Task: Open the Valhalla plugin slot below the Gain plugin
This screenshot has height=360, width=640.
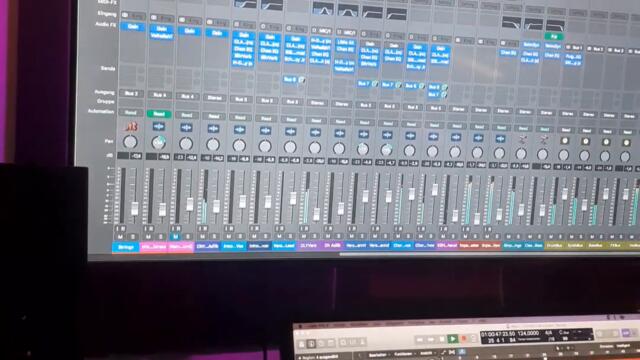Action: tap(161, 36)
